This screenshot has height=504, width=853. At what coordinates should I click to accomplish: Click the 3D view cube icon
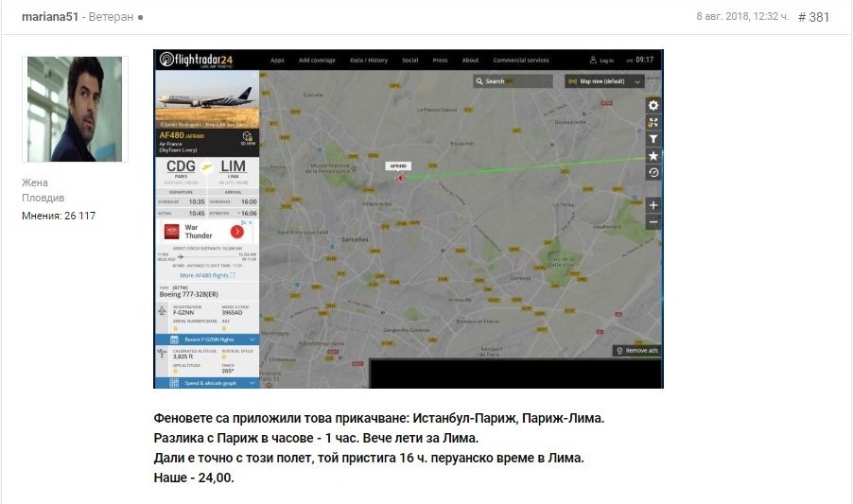tap(247, 139)
